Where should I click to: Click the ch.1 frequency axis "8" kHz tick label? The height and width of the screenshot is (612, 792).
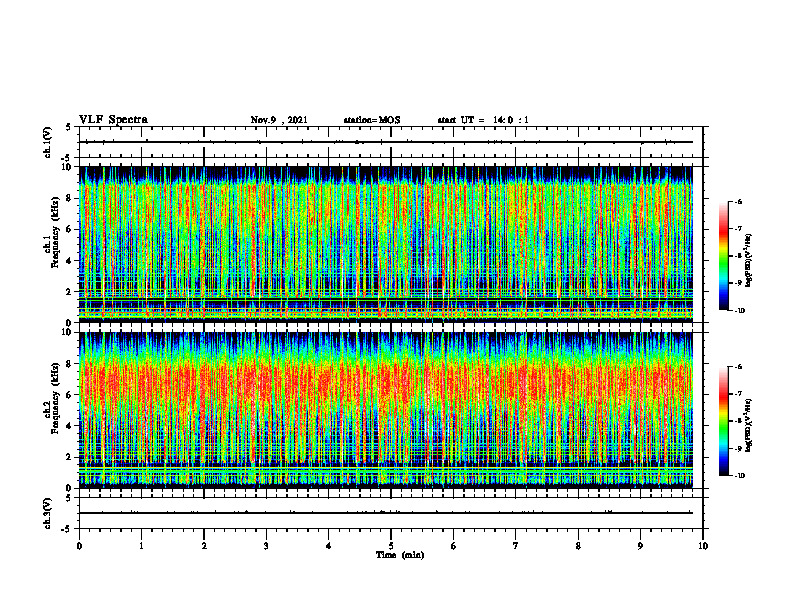click(x=70, y=198)
